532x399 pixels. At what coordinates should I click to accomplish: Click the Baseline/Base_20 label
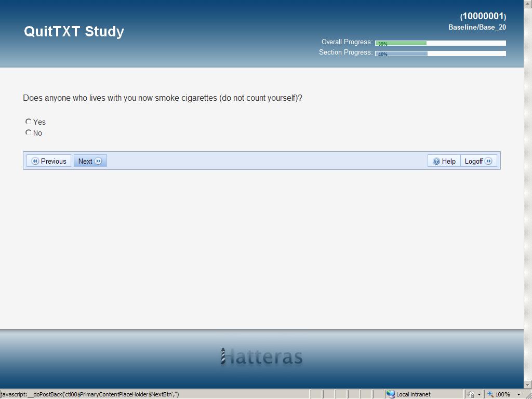point(477,28)
